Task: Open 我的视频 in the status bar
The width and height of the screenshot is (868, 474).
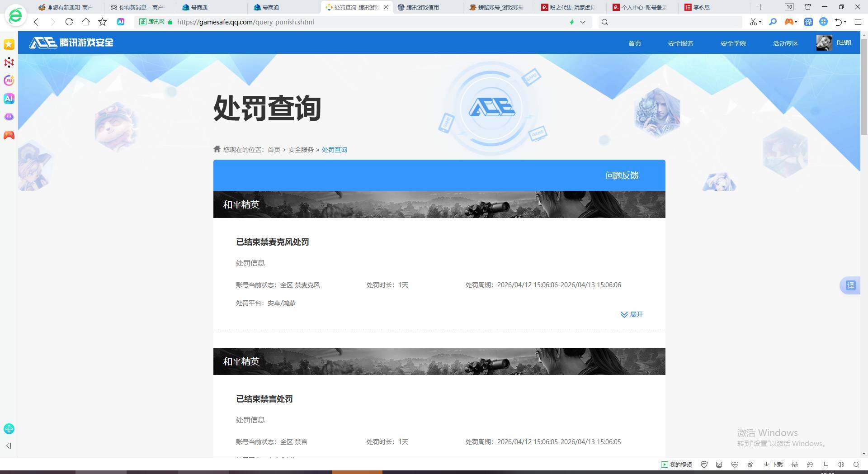Action: point(676,465)
